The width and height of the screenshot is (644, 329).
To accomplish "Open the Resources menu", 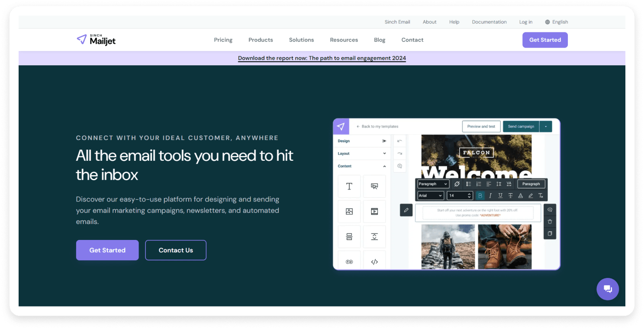I will coord(344,40).
